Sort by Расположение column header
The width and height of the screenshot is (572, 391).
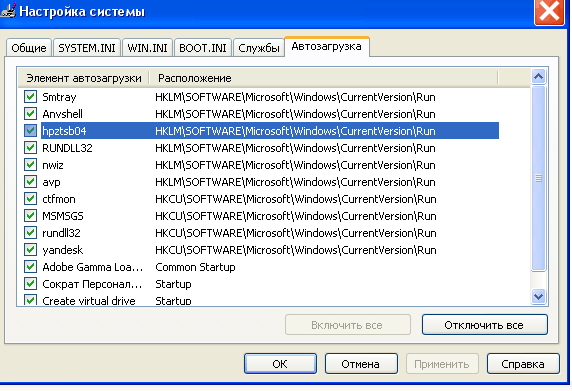tap(323, 78)
